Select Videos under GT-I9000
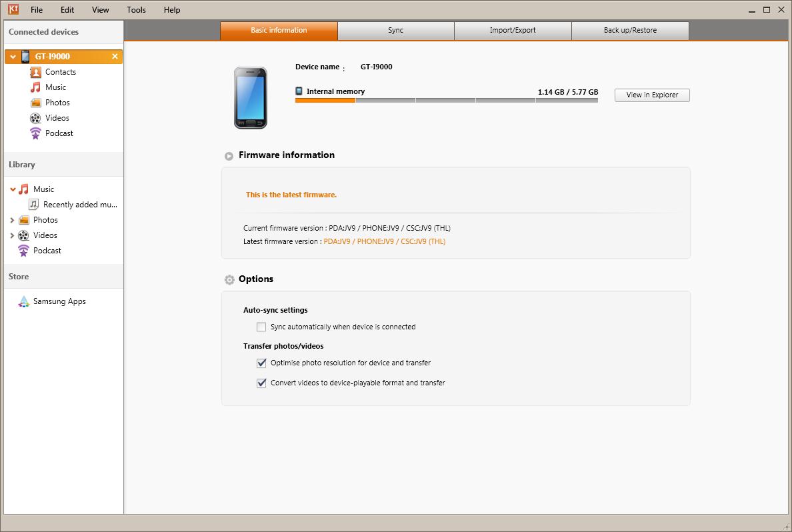Image resolution: width=792 pixels, height=532 pixels. pos(57,118)
